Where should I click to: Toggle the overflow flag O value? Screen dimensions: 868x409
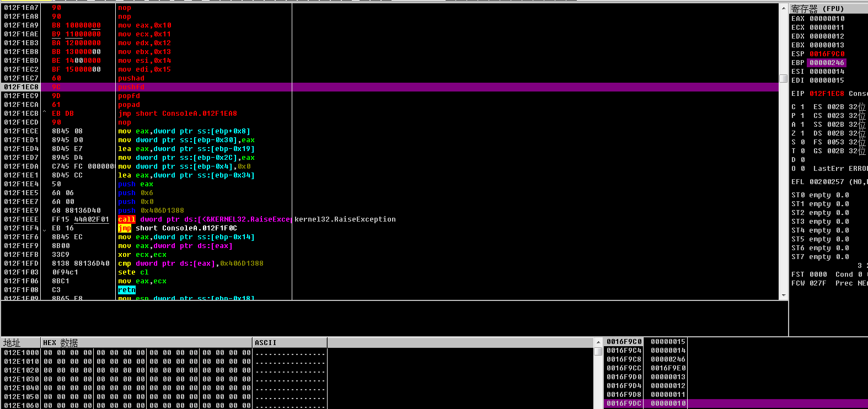(802, 169)
